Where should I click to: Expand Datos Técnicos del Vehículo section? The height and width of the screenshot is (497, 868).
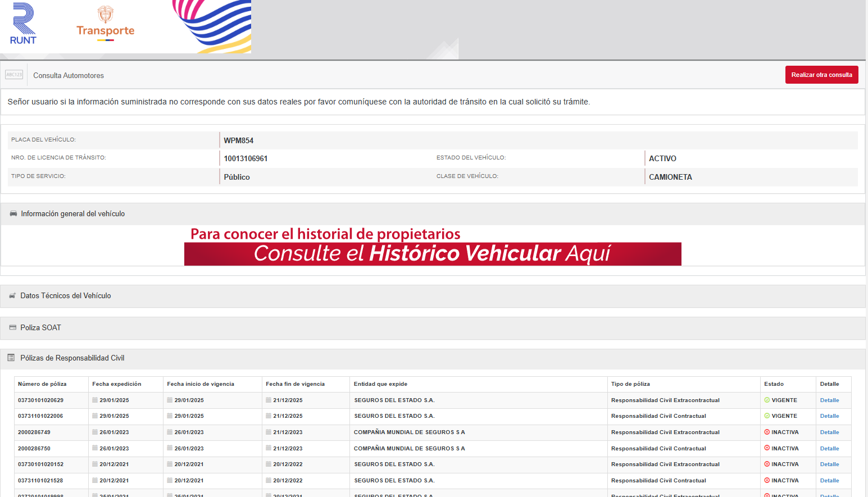66,296
